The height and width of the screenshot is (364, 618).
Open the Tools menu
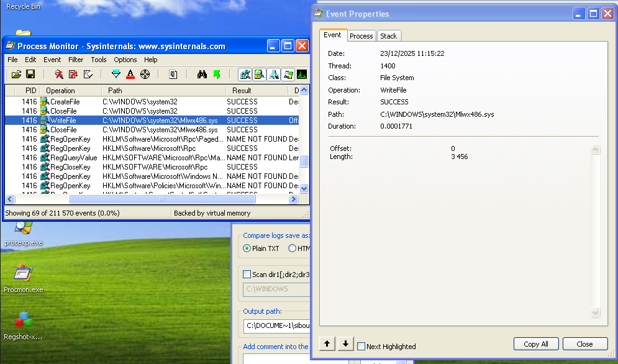coord(99,60)
